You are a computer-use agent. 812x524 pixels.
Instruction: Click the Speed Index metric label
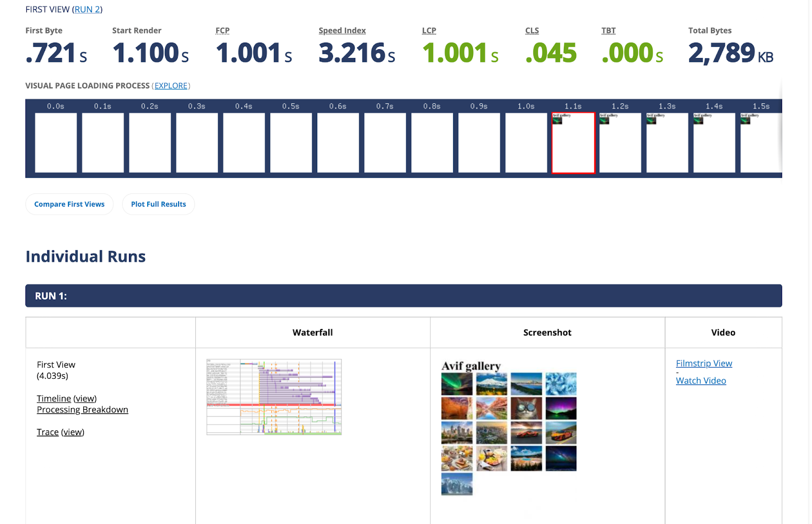coord(342,30)
